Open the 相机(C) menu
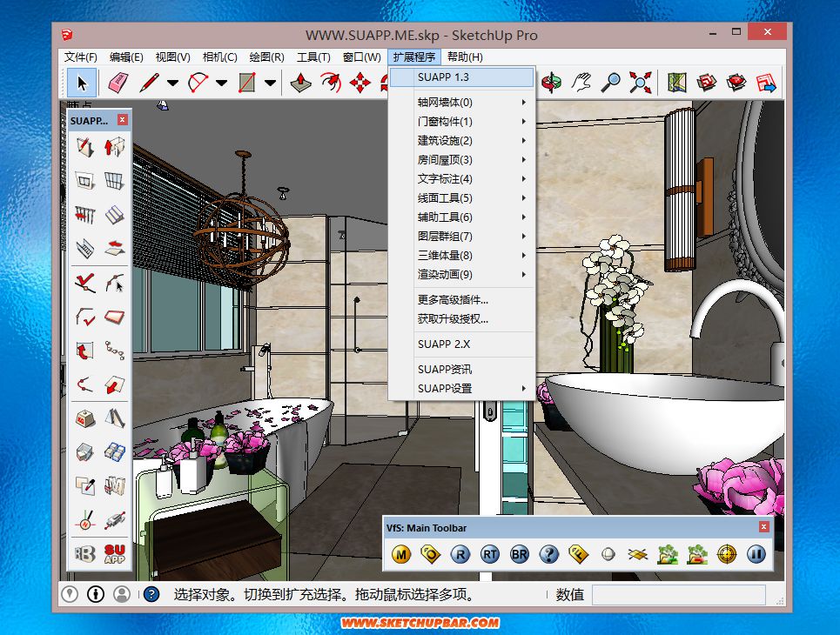The image size is (840, 635). pos(219,57)
